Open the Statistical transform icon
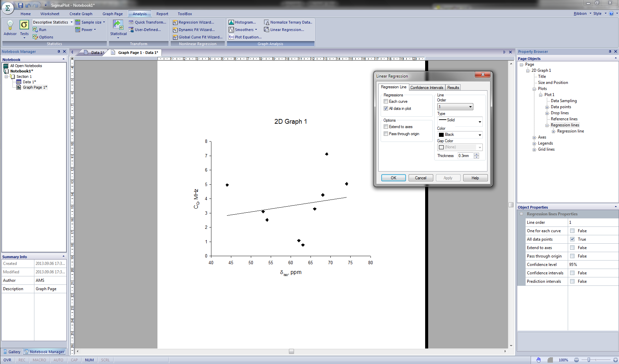619x364 pixels. pos(118,26)
